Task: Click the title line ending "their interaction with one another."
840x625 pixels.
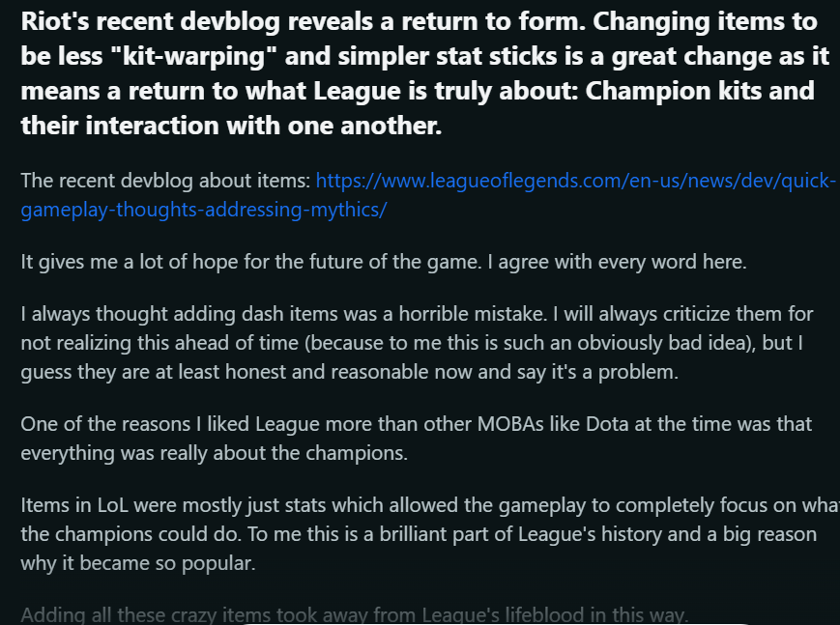Action: 230,125
